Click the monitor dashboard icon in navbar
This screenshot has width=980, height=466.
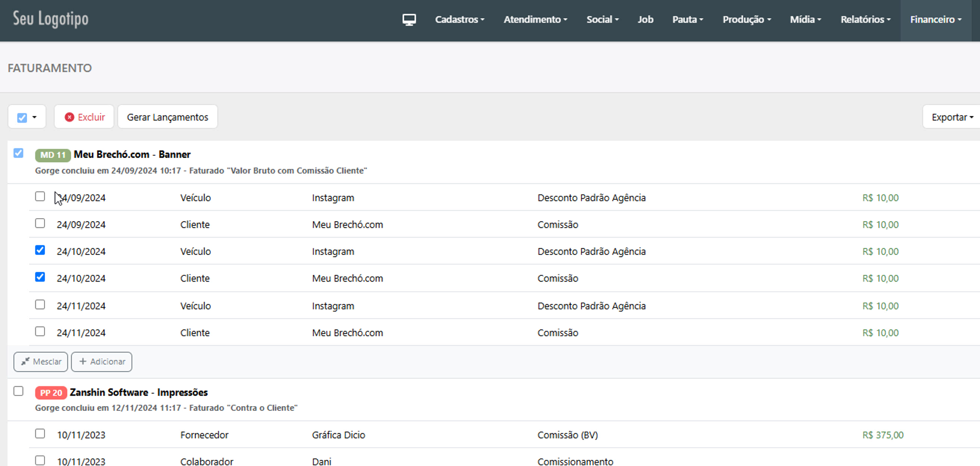click(x=409, y=20)
